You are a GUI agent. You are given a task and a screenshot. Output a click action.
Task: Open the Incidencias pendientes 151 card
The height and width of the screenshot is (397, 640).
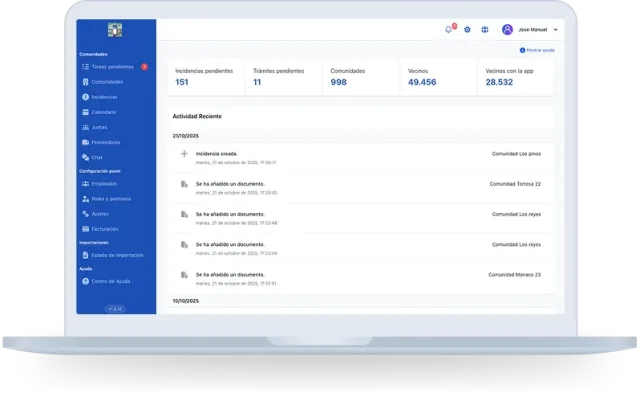pyautogui.click(x=206, y=78)
